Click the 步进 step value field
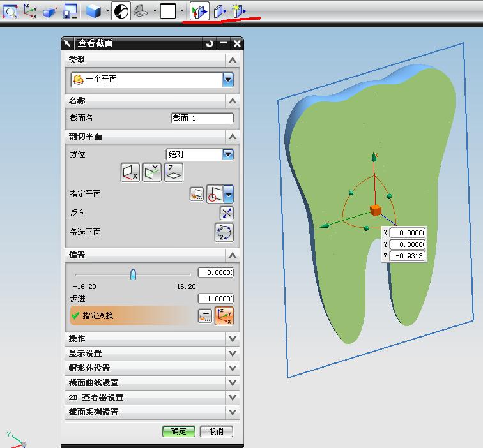Screen dimensions: 483x448 tap(216, 299)
